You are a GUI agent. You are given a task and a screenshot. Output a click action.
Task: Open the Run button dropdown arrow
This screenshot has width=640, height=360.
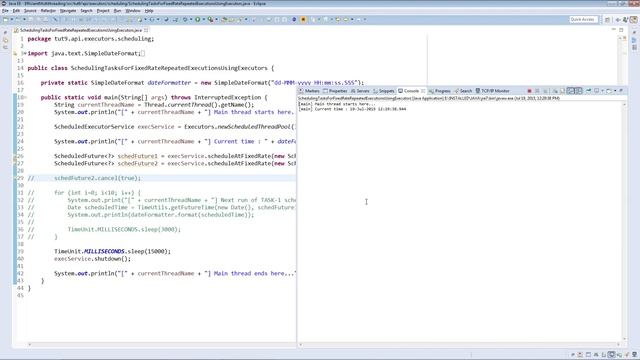(x=203, y=19)
